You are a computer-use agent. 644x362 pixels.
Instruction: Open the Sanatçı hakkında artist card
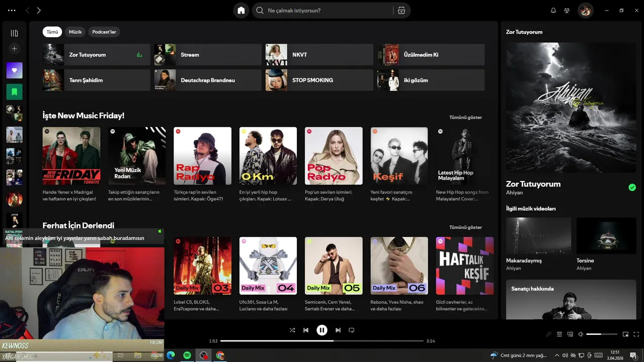[571, 300]
